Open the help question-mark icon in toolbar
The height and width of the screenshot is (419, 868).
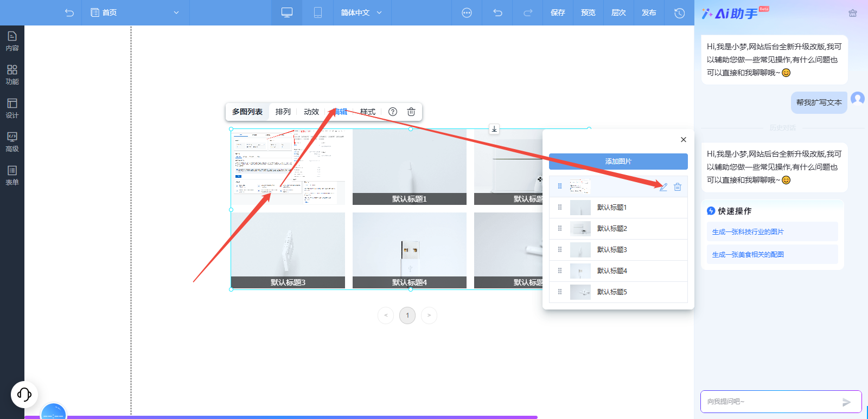[x=393, y=112]
